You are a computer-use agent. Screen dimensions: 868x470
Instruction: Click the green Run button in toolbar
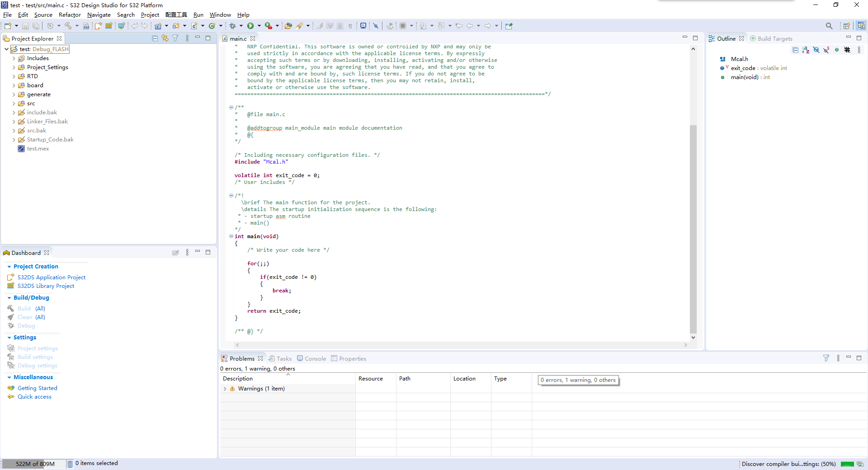pos(250,26)
